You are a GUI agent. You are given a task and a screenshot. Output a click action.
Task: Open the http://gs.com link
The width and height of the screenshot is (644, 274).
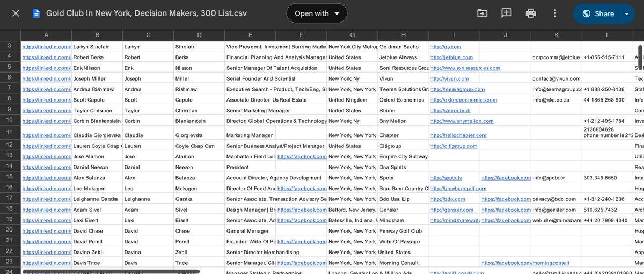[x=445, y=47]
